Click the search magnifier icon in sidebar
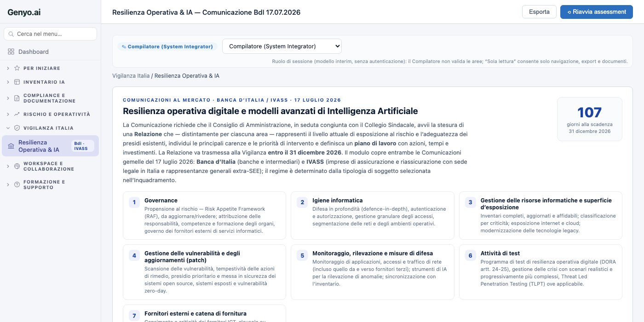644x322 pixels. [x=11, y=34]
